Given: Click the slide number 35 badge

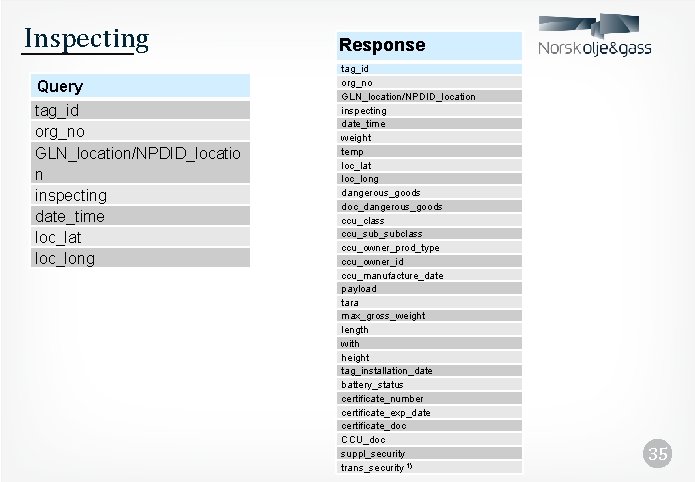Looking at the screenshot, I should 657,453.
